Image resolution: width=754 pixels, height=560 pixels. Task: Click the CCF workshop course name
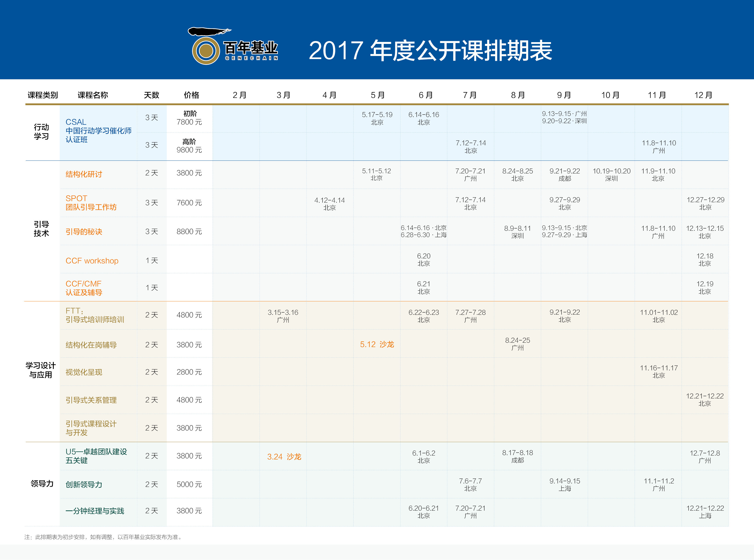(x=92, y=261)
